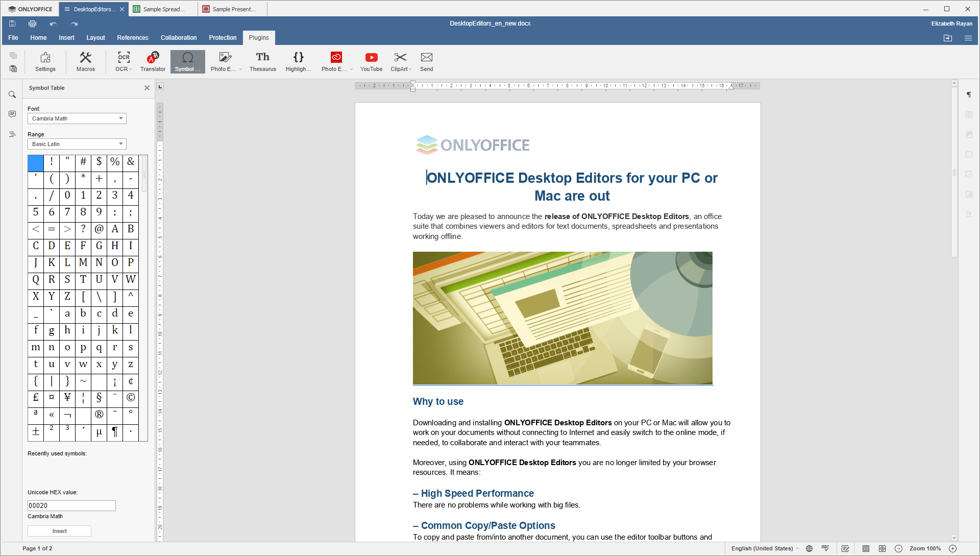This screenshot has width=980, height=556.
Task: Toggle the Symbol Table plugin
Action: point(187,61)
